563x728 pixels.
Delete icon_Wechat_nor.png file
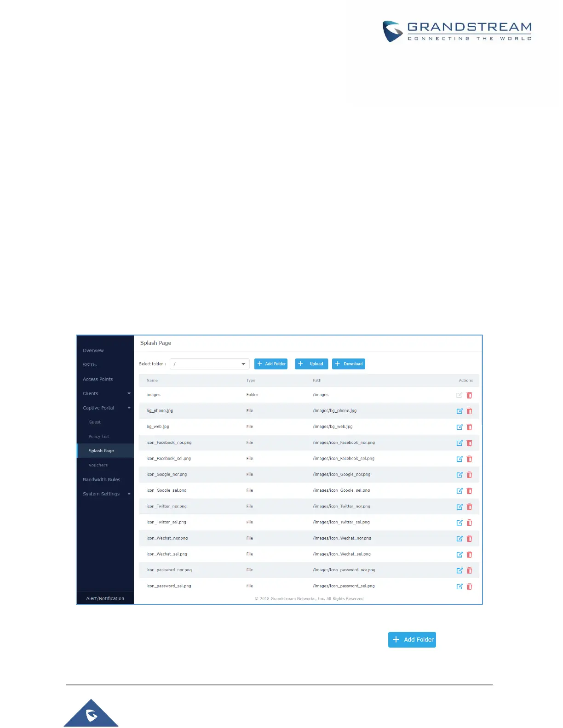pyautogui.click(x=469, y=539)
